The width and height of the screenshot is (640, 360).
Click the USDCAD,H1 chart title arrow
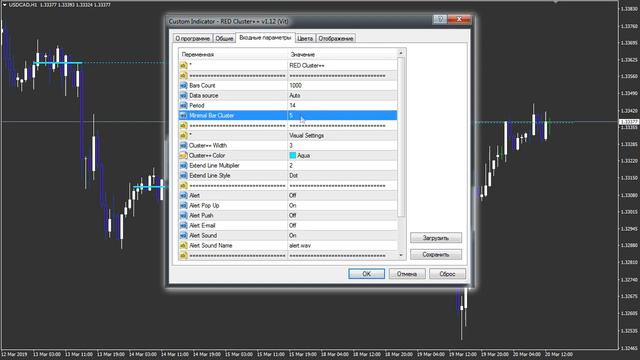pos(4,5)
